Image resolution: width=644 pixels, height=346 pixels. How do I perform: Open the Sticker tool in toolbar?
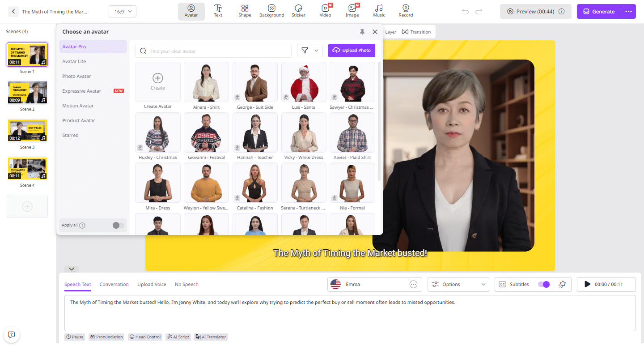[x=298, y=11]
